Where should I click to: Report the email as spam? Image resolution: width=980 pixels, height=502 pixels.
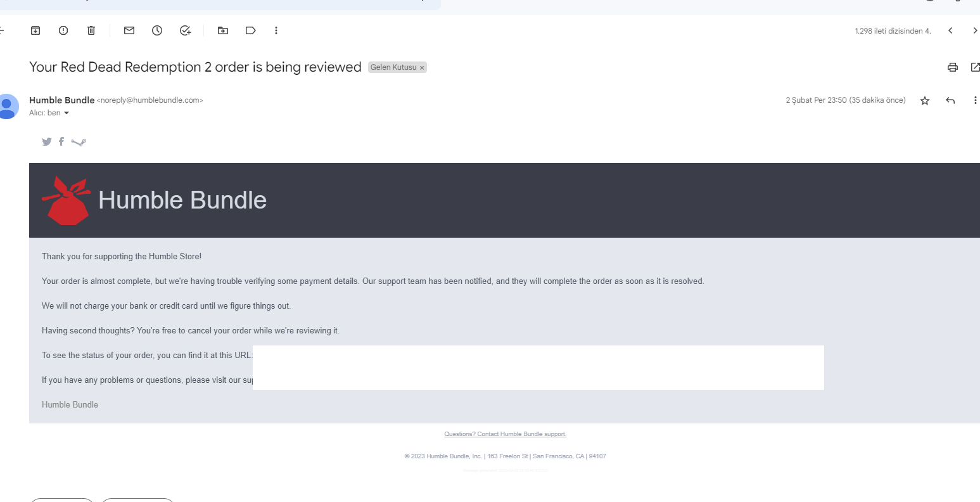click(x=63, y=30)
